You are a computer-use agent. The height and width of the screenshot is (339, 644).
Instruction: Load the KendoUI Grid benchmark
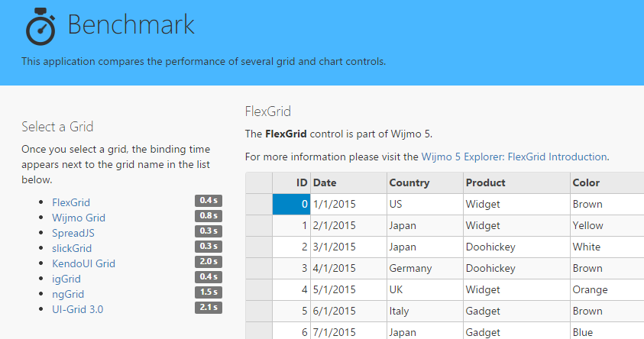pyautogui.click(x=83, y=263)
